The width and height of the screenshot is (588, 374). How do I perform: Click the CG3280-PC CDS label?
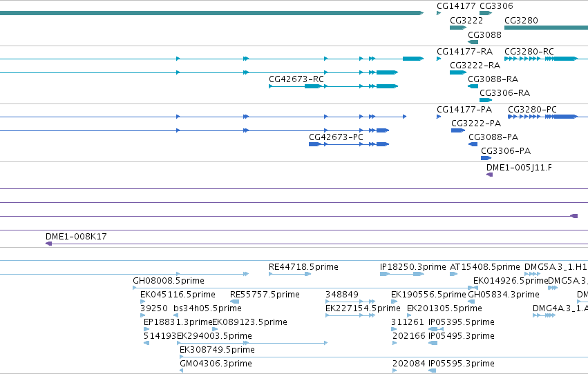coord(532,110)
